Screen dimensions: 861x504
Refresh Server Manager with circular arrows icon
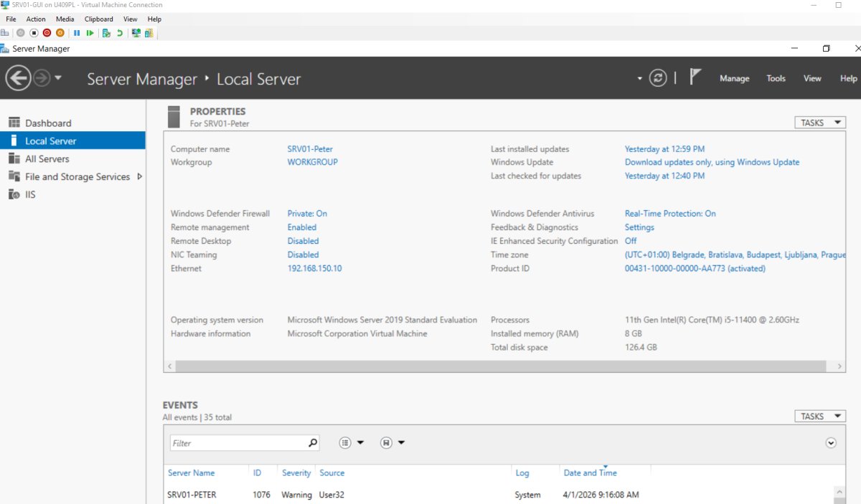[658, 78]
